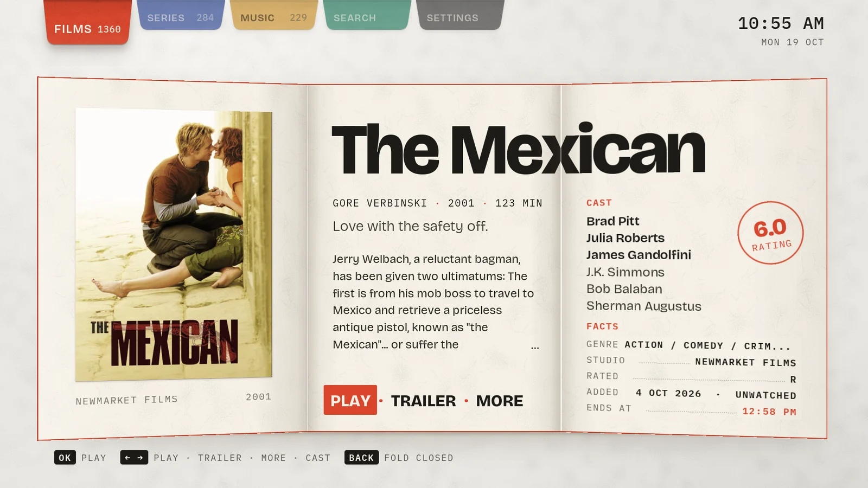This screenshot has width=868, height=488.
Task: Click The Mexican poster image
Action: tap(174, 245)
